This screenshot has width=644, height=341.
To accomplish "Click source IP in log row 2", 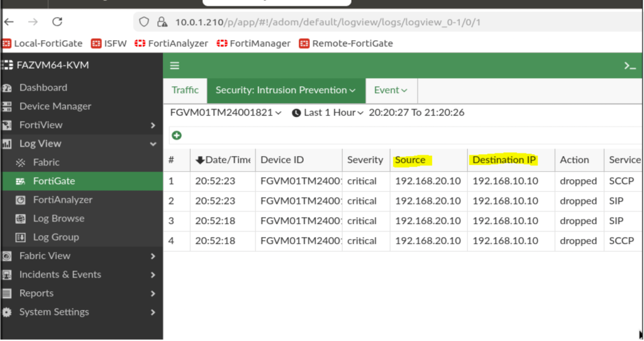I will (428, 201).
